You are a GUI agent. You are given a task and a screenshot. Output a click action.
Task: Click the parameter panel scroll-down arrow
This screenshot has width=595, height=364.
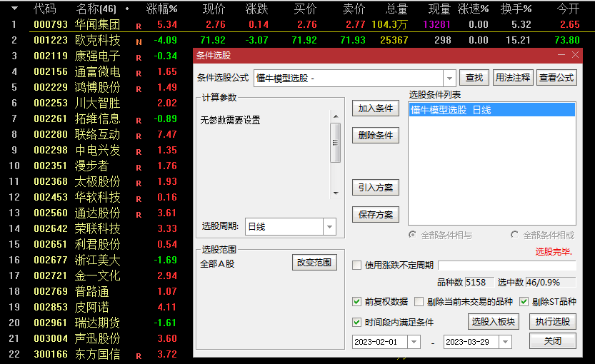tap(336, 193)
